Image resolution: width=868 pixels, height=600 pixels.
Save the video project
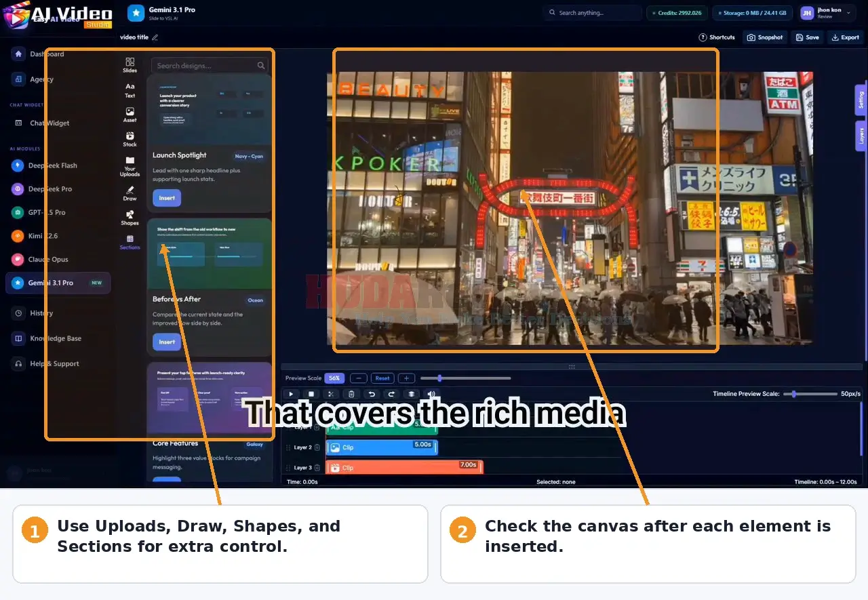click(808, 37)
